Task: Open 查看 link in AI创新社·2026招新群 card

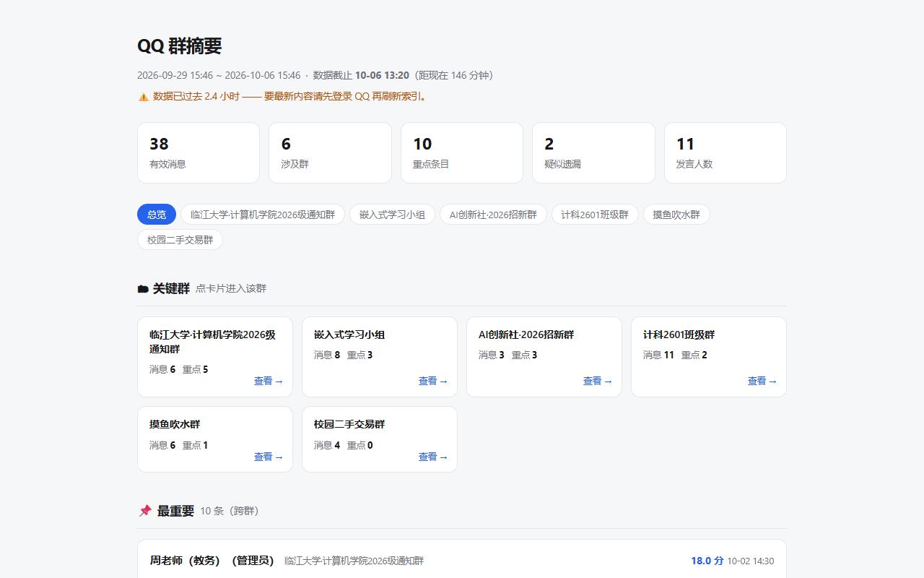Action: pos(598,381)
